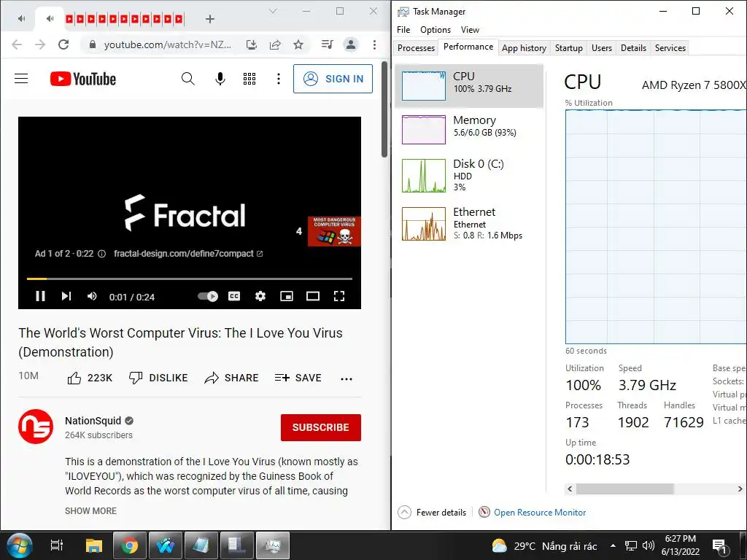Screen dimensions: 747x560
Task: Click the Windows Start button
Action: pyautogui.click(x=19, y=545)
